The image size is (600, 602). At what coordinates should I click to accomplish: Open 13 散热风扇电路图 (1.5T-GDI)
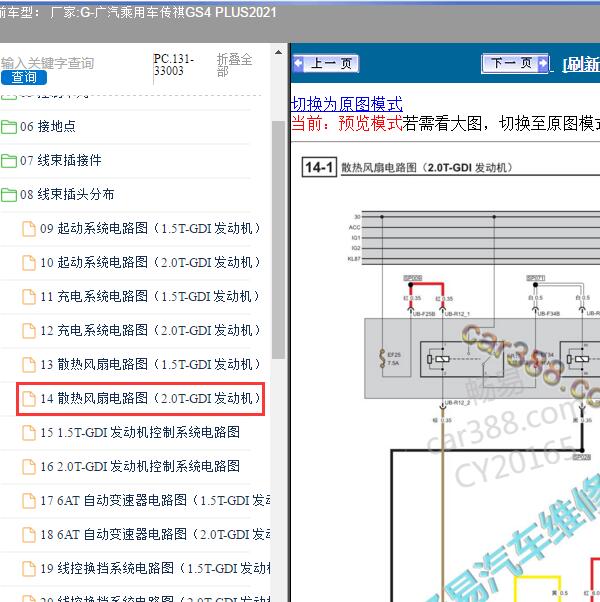pos(150,364)
